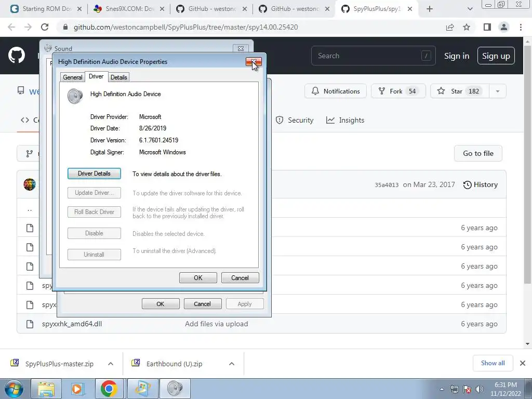Open the Driver Details button
The image size is (532, 399).
[x=94, y=174]
